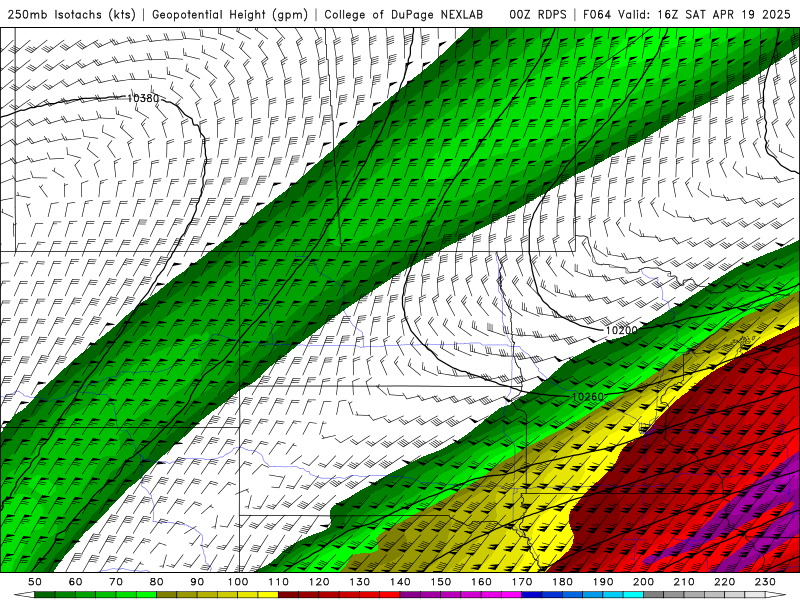800x600 pixels.
Task: Click the 70 label on the color bar
Action: [116, 582]
